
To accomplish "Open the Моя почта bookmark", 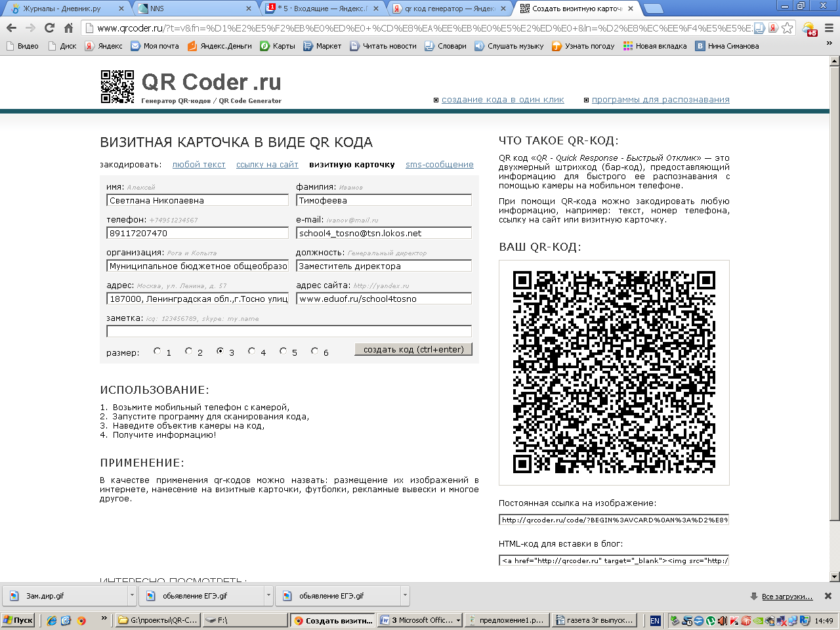I will click(x=155, y=46).
